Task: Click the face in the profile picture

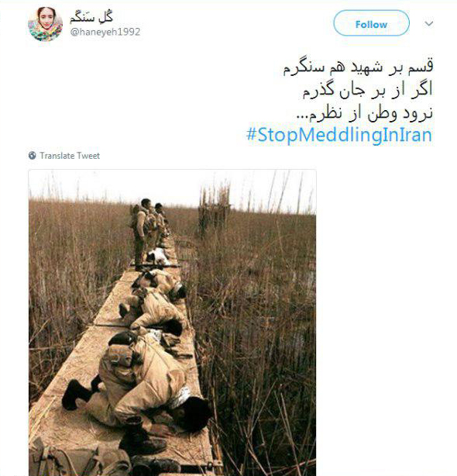Action: tap(46, 21)
